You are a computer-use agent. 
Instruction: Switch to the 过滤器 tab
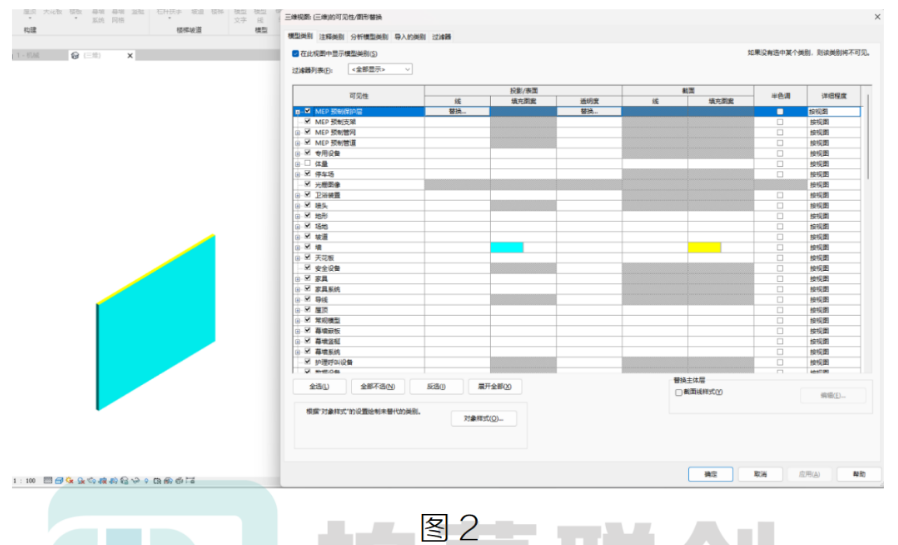(x=442, y=37)
